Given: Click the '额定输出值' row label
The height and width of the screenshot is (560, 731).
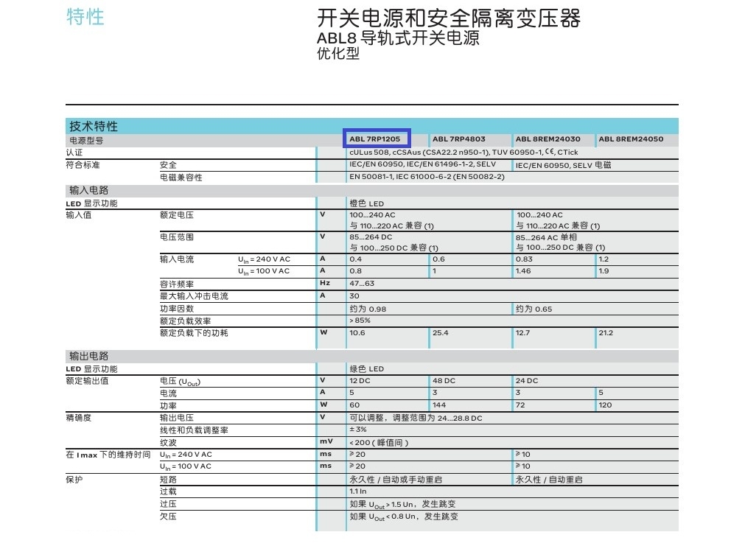Looking at the screenshot, I should point(87,381).
